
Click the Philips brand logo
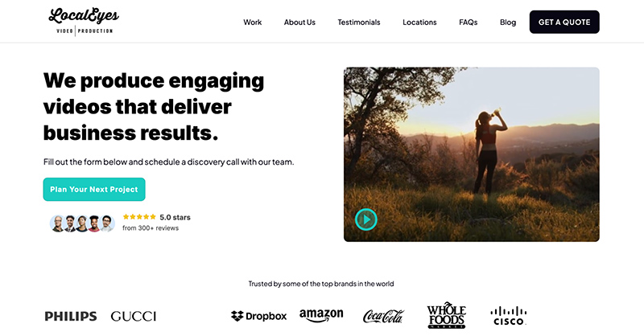(71, 317)
